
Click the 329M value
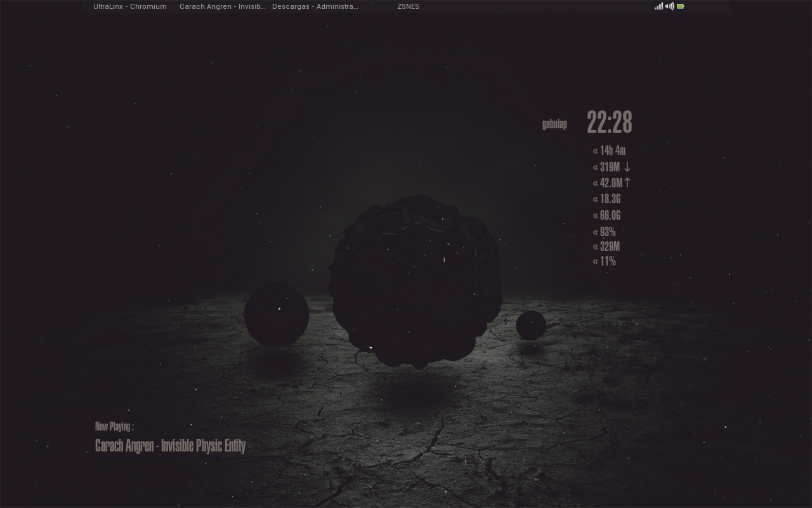click(x=610, y=246)
